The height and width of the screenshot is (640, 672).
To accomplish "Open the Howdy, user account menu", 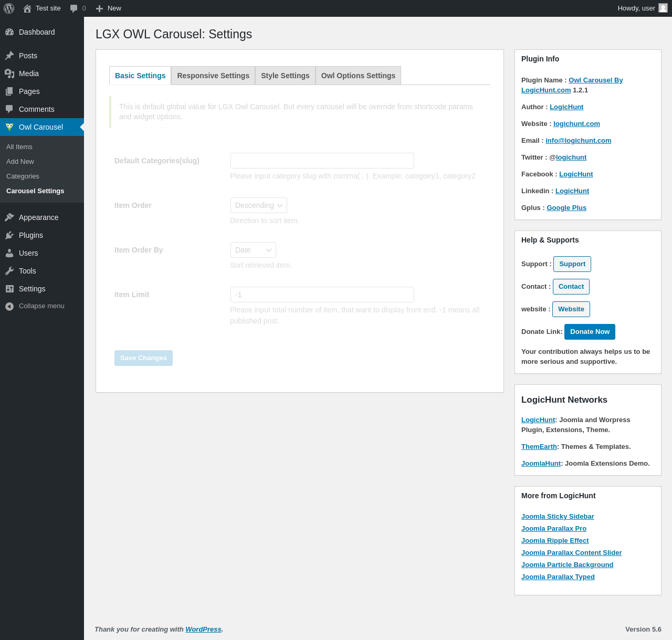I will [642, 8].
